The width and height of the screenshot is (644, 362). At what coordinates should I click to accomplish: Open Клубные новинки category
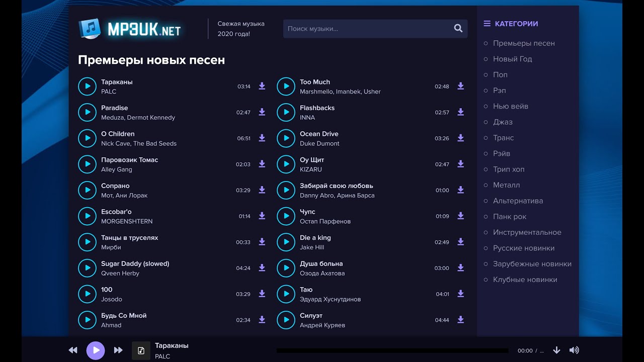(525, 280)
